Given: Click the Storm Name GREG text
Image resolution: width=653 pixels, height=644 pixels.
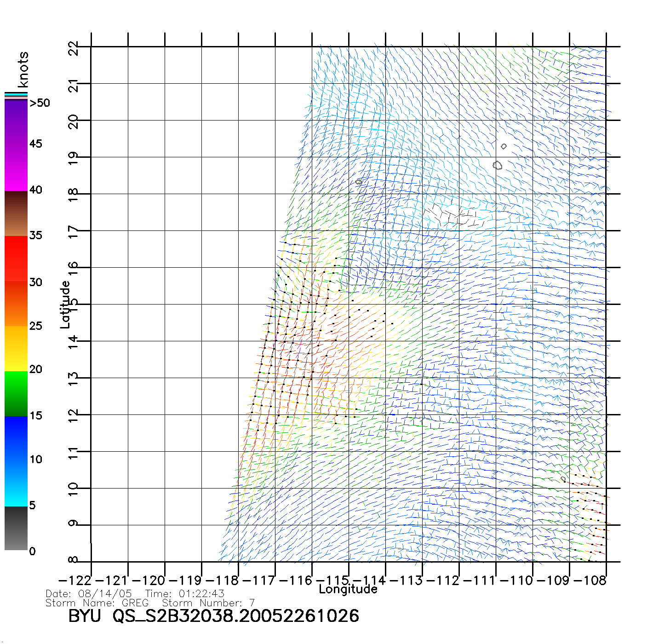Looking at the screenshot, I should click(97, 603).
